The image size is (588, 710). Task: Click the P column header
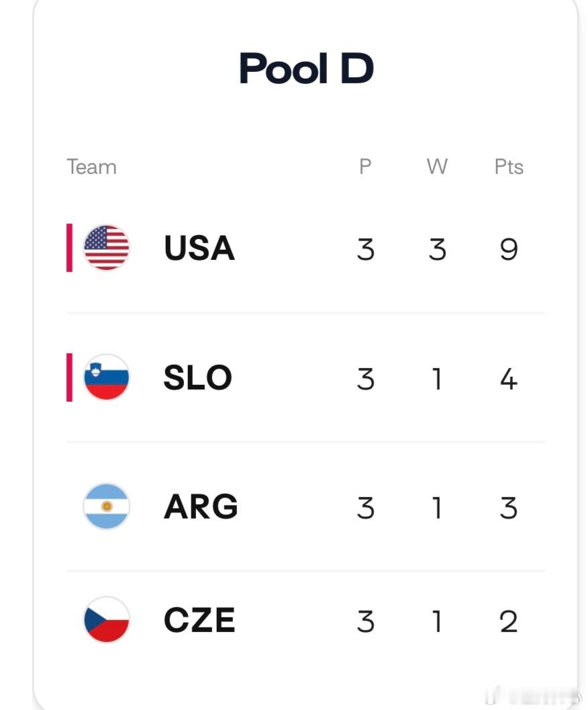point(365,167)
